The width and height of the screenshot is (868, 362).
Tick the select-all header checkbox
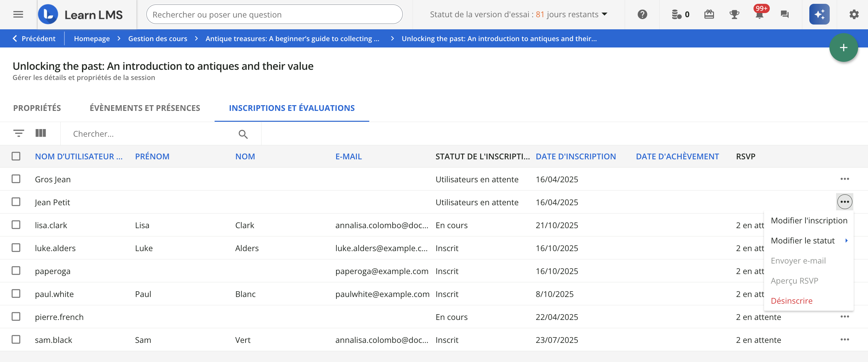point(16,156)
